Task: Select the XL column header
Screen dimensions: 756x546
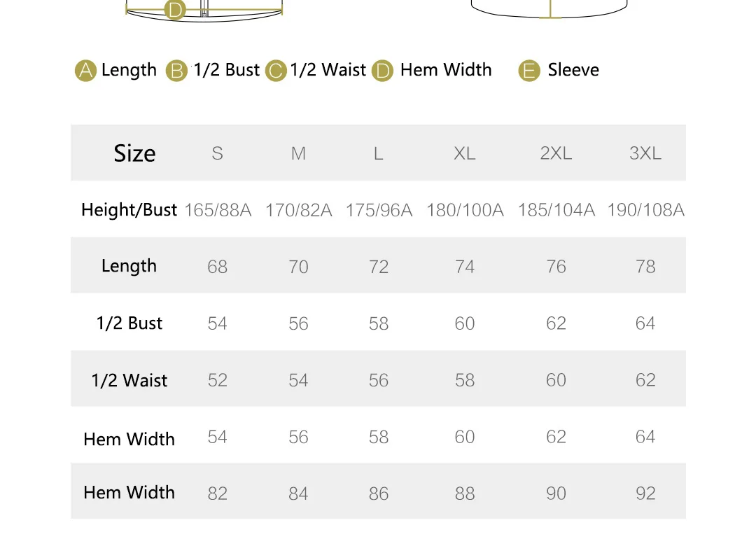Action: tap(464, 153)
